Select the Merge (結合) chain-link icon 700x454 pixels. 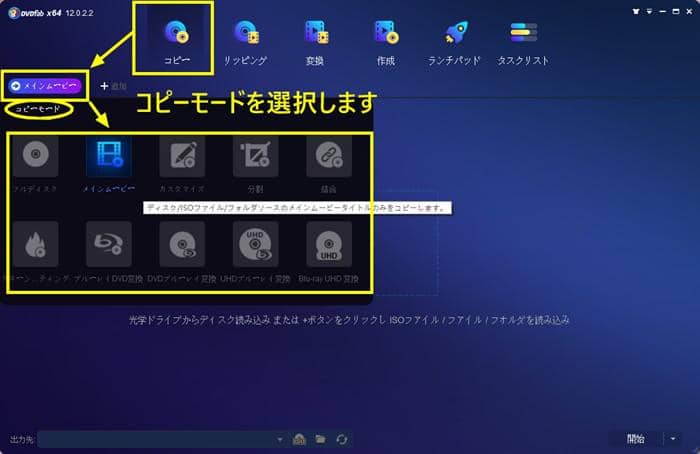[x=329, y=157]
